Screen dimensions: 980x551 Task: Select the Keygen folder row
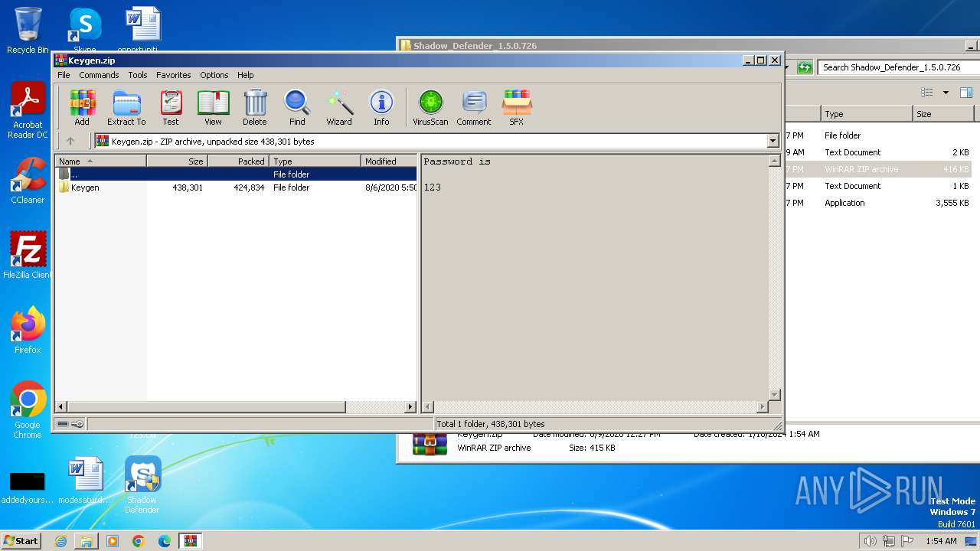[x=237, y=187]
